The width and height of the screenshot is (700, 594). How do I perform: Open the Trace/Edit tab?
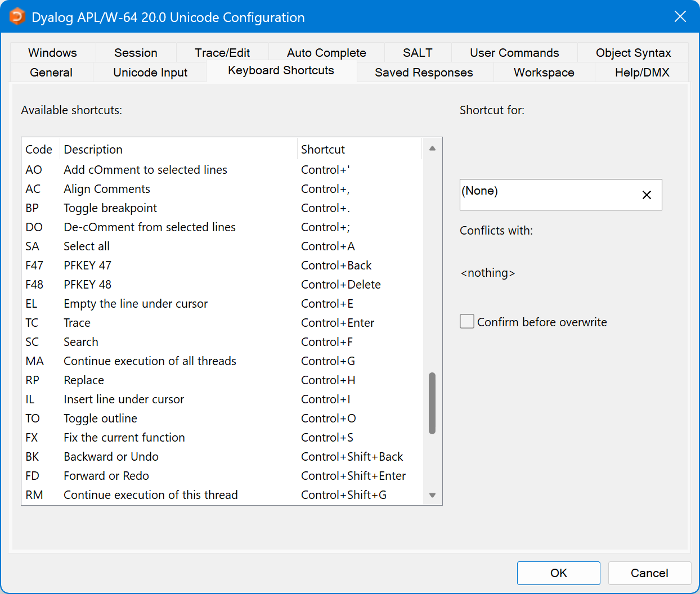coord(222,53)
